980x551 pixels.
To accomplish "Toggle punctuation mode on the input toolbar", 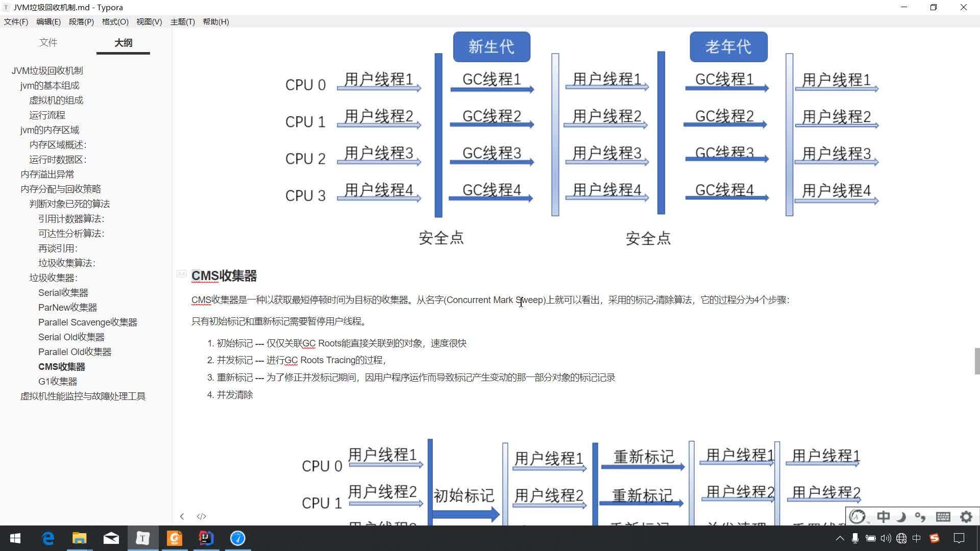I will pos(921,516).
